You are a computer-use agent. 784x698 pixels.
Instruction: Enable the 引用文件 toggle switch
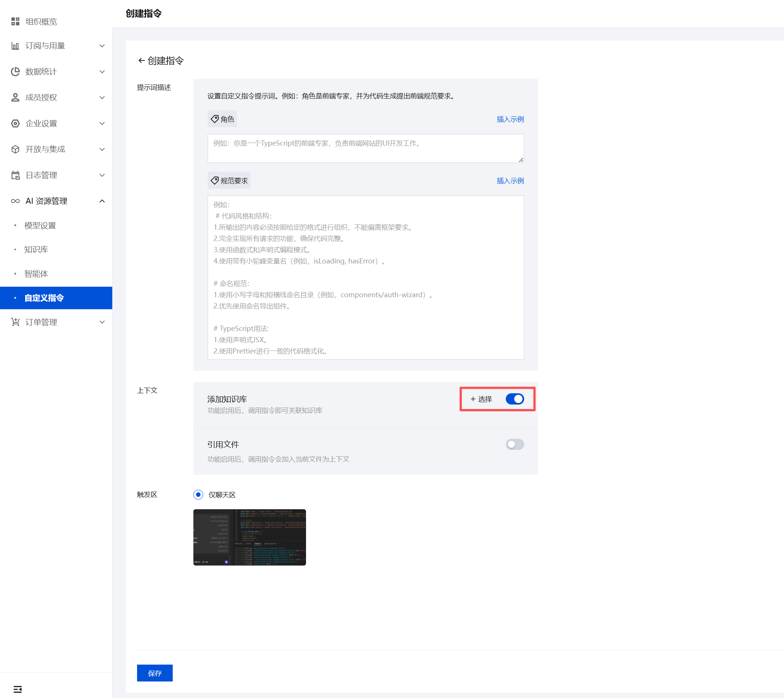click(514, 444)
